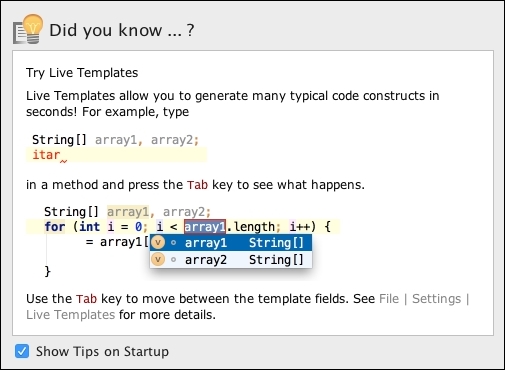
Task: Click the Did you know heading
Action: [x=122, y=30]
